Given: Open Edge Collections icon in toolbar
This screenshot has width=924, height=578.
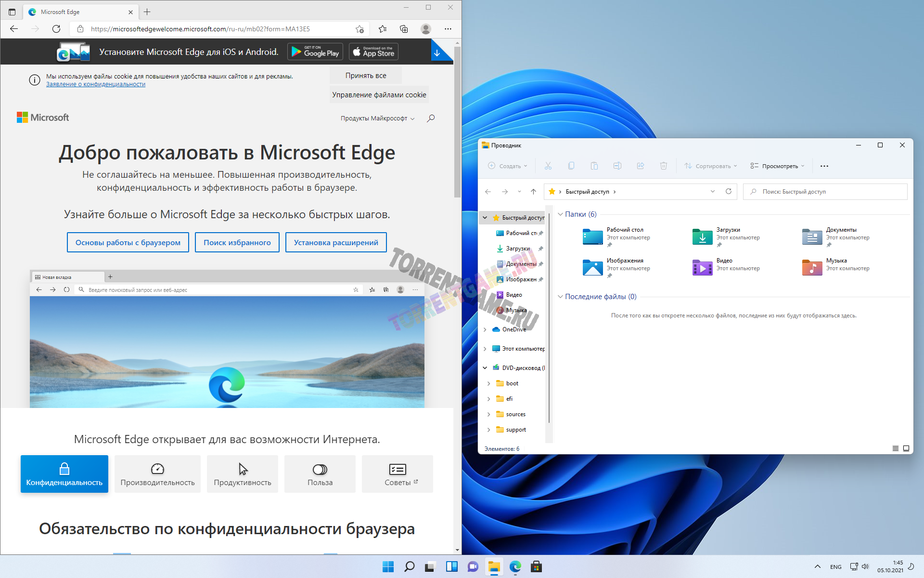Looking at the screenshot, I should pyautogui.click(x=404, y=29).
